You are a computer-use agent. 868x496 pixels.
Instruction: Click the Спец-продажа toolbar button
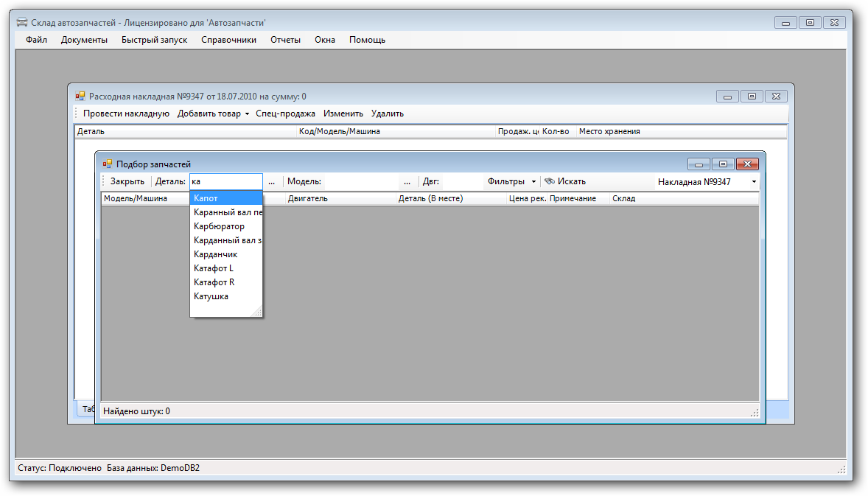[x=285, y=113]
